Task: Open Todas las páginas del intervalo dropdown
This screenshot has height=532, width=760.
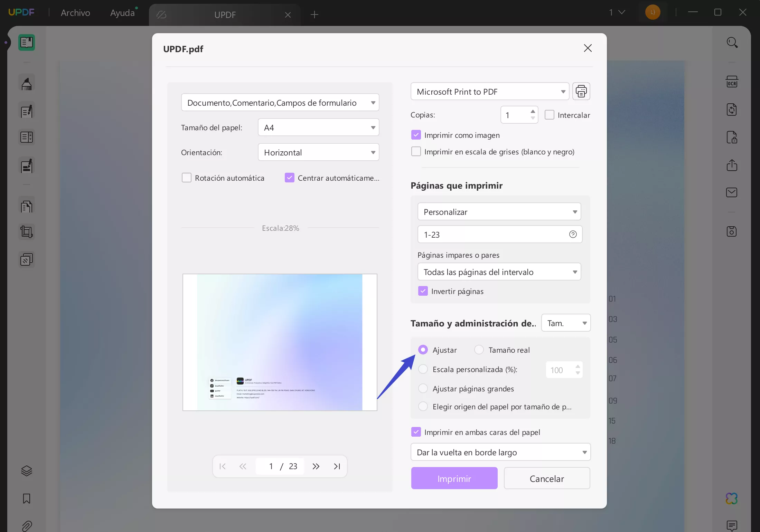Action: point(499,272)
